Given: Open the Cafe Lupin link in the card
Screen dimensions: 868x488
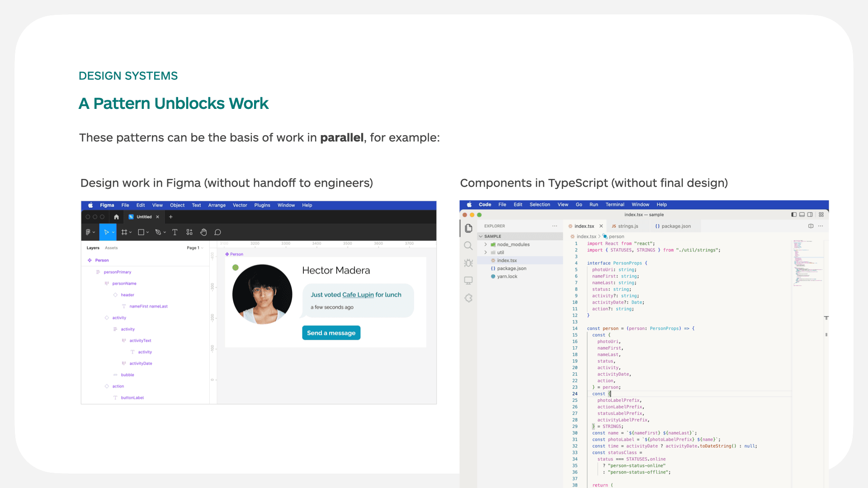Looking at the screenshot, I should (358, 295).
